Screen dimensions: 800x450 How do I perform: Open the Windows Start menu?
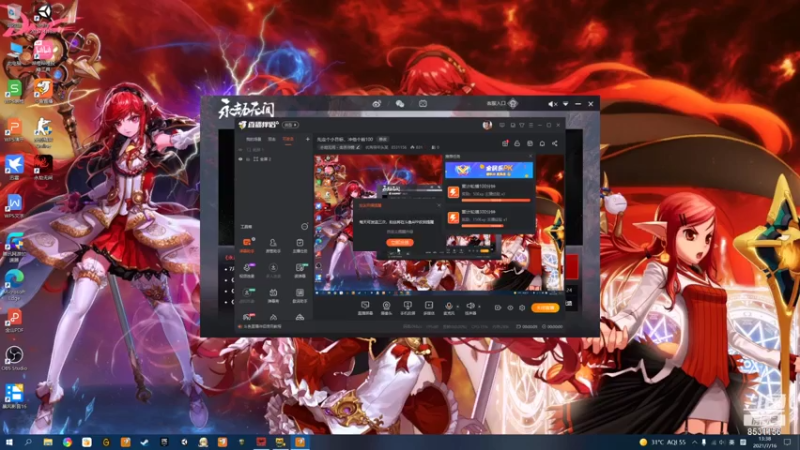click(9, 442)
